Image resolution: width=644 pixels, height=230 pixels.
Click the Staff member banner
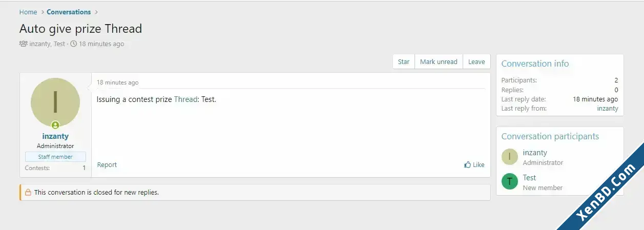(x=55, y=157)
